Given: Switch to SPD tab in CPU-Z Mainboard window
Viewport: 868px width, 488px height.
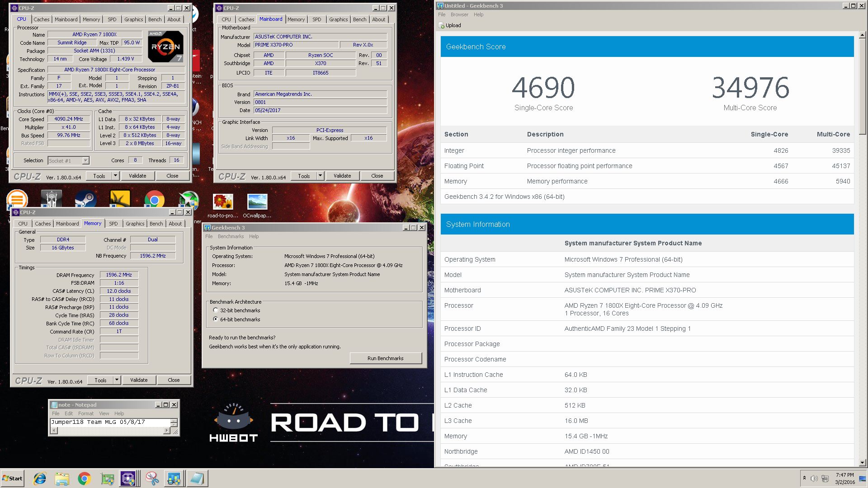Looking at the screenshot, I should click(x=317, y=19).
